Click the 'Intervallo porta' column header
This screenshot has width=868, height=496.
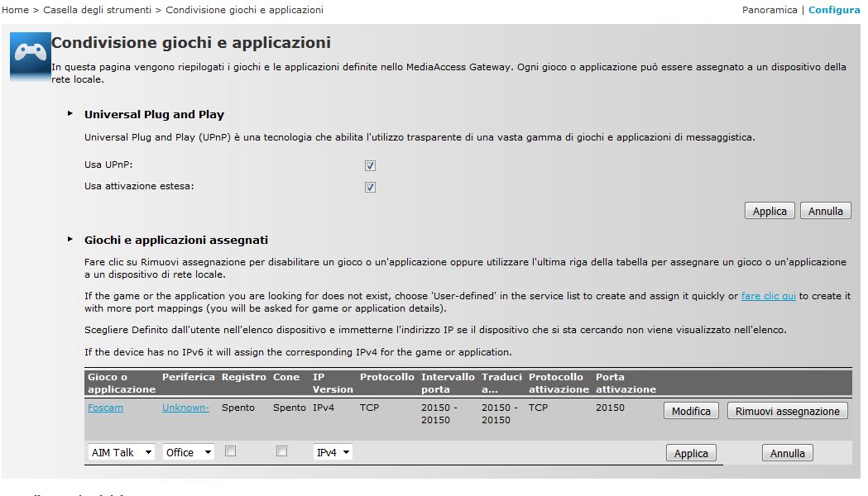pos(448,384)
